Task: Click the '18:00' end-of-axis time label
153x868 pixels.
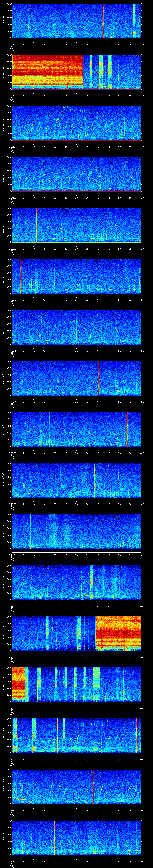Action: tap(141, 861)
